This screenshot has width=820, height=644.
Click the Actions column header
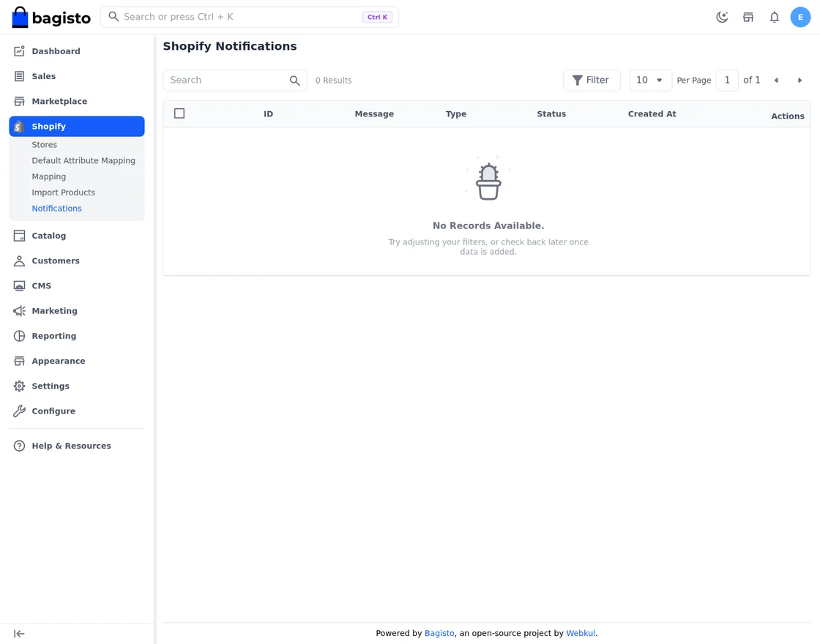788,116
